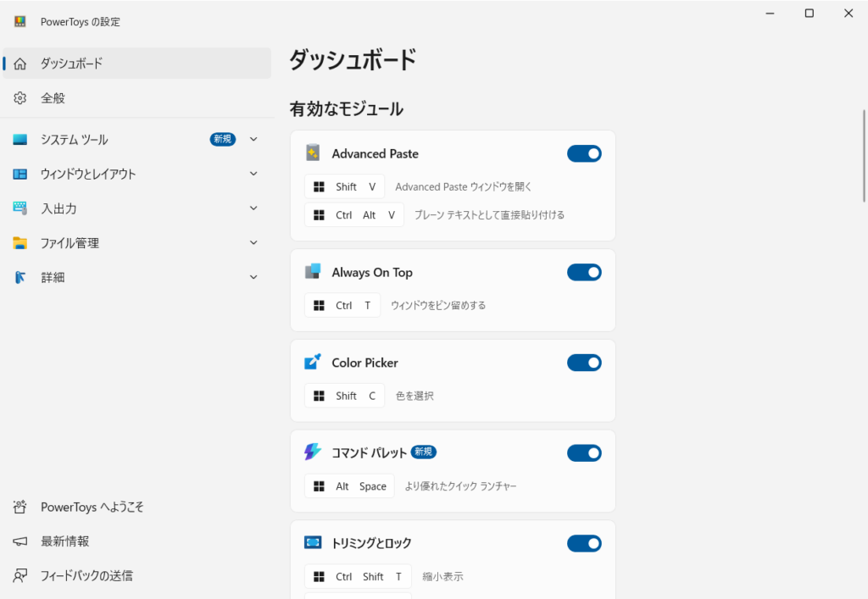
Task: Click the 新規 badge on システム ツール
Action: click(x=223, y=140)
